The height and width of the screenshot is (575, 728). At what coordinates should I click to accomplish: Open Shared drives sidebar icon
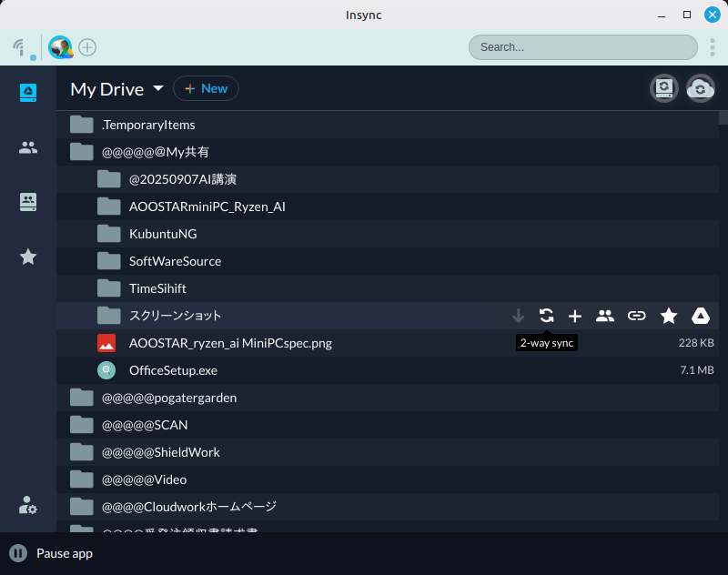pyautogui.click(x=28, y=202)
